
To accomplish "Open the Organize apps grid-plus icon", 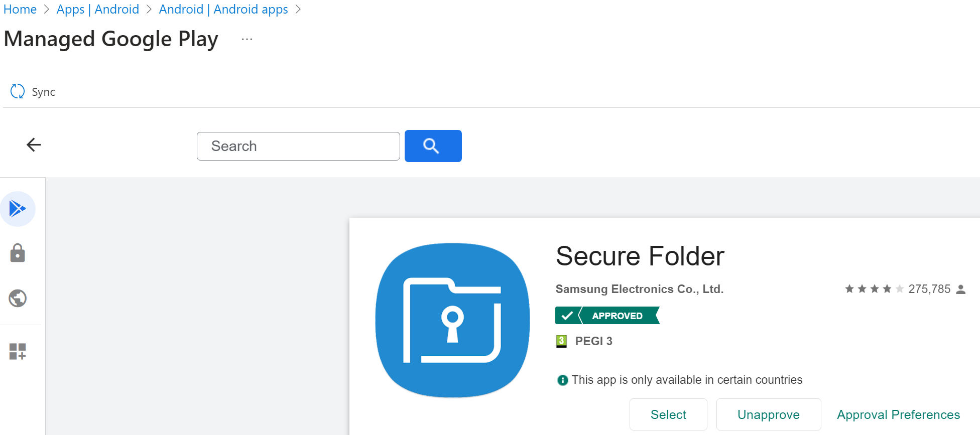I will [18, 351].
